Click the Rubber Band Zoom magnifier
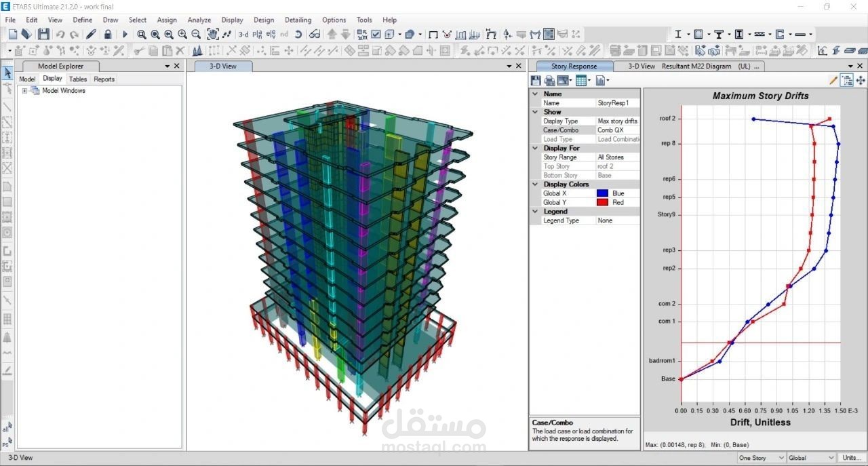This screenshot has width=868, height=466. click(x=142, y=34)
